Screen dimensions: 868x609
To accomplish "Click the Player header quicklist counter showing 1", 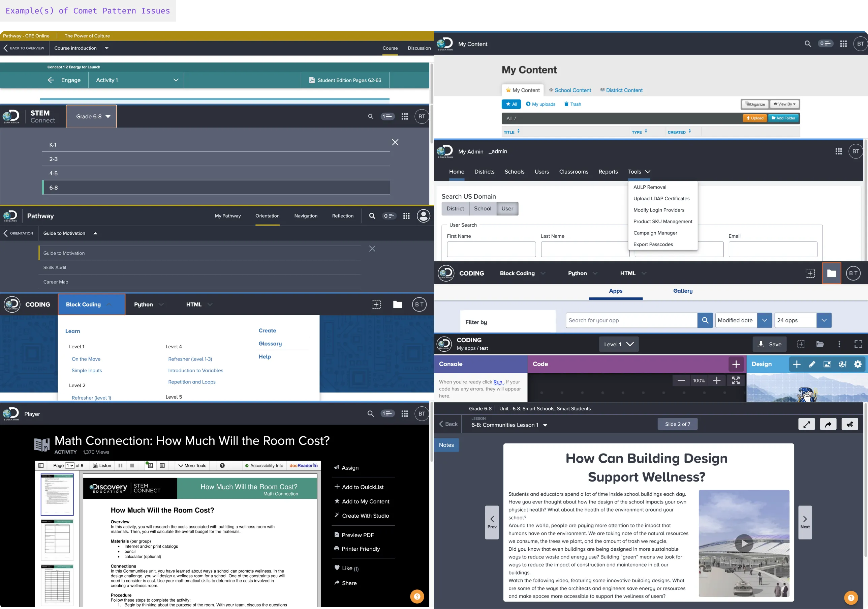I will pos(387,413).
